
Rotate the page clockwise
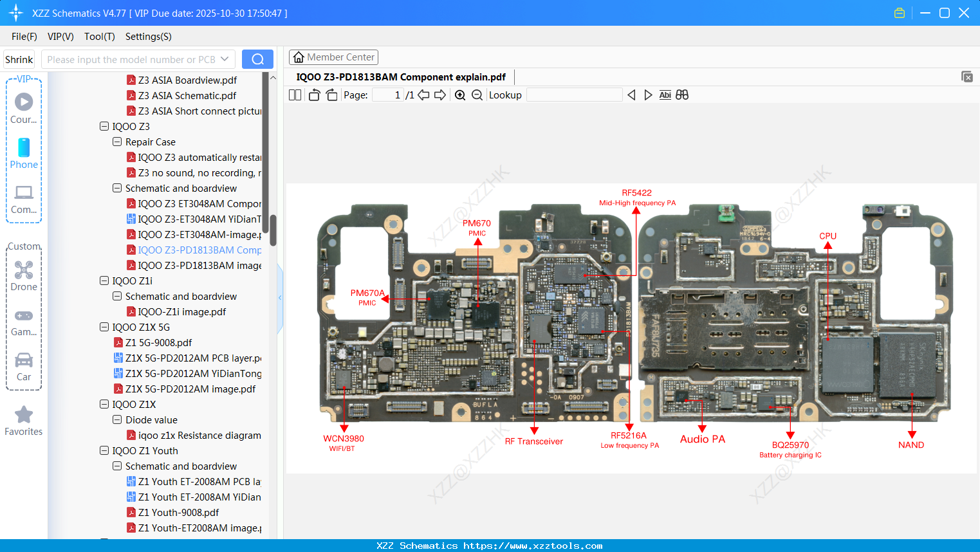[x=331, y=95]
